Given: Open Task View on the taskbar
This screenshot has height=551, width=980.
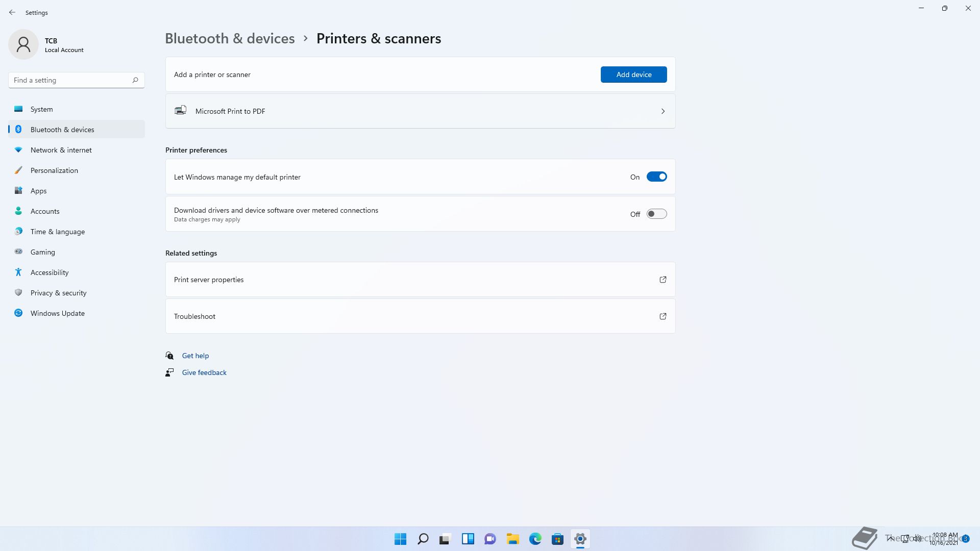Looking at the screenshot, I should tap(446, 539).
